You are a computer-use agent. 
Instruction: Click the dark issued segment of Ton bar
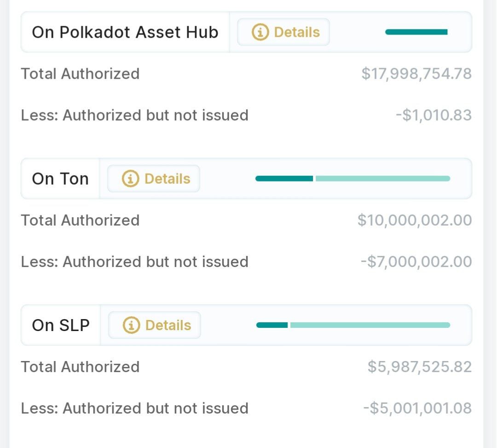284,179
